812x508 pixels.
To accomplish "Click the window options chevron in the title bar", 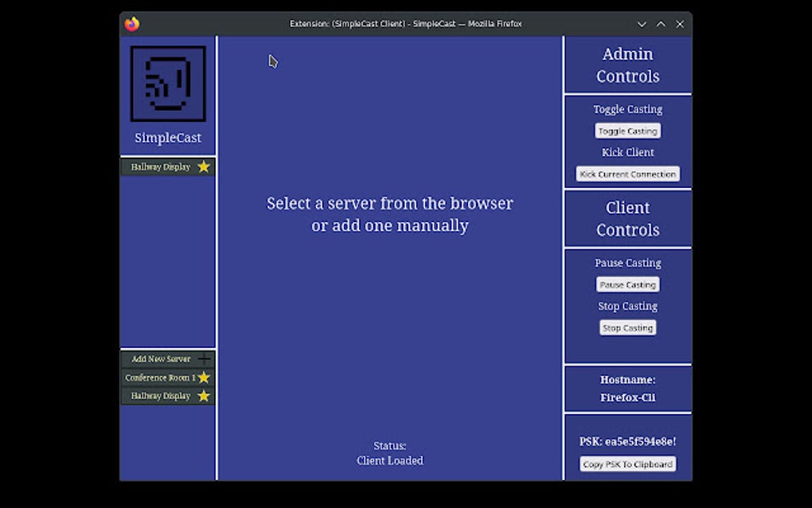I will [x=642, y=24].
